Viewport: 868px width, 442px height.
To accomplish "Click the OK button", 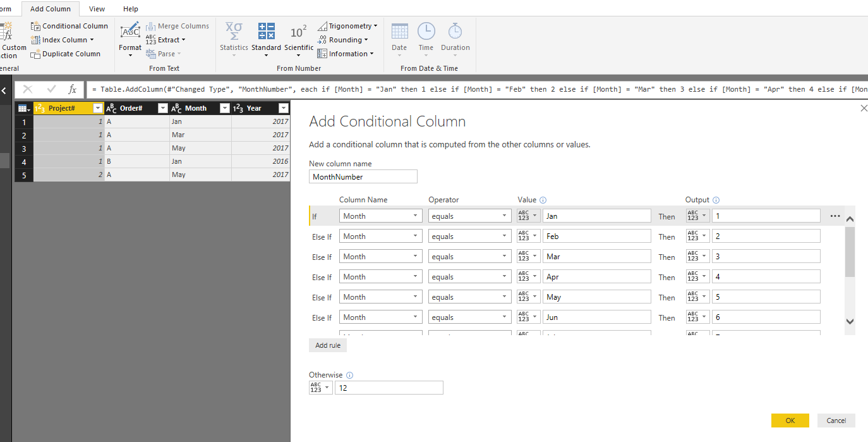I will pos(790,421).
